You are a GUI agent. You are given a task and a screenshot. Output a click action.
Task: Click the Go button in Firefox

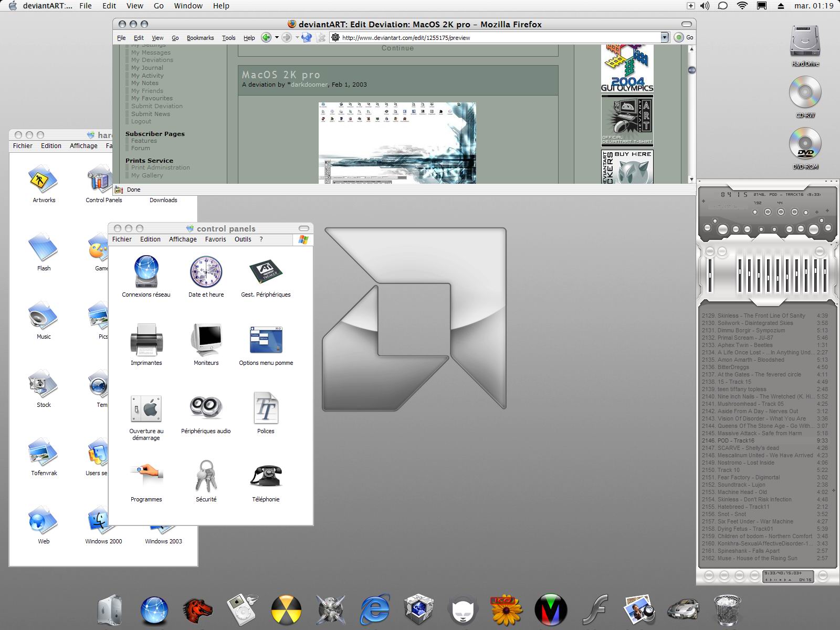point(684,37)
